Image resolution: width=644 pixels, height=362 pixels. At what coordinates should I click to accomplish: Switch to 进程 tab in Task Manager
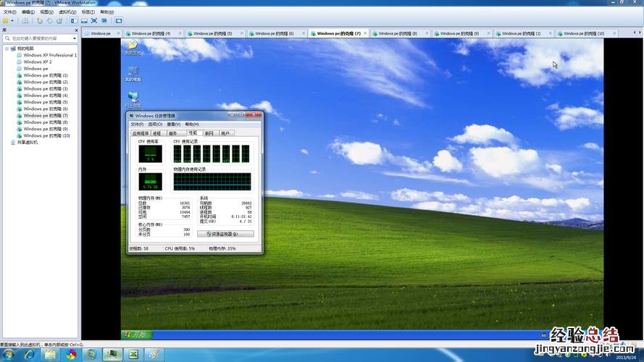(x=156, y=133)
